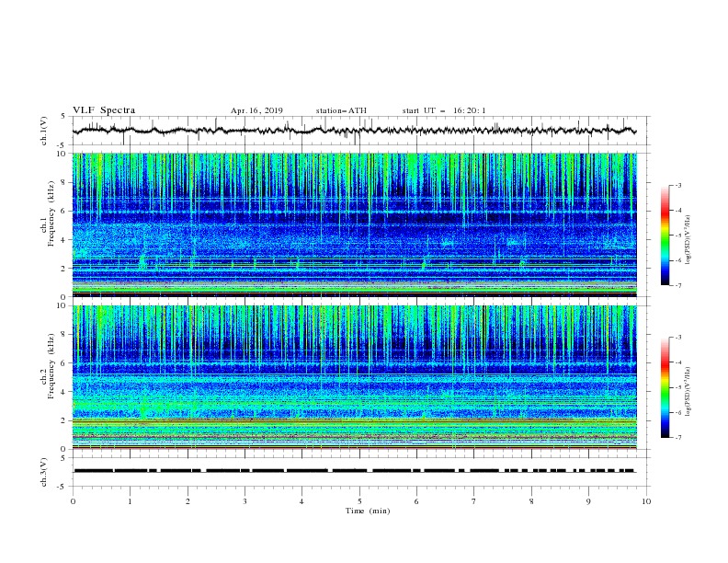Click the ch.3(V) lower tick "-5"
Screen dimensions: 728x563
pos(62,487)
